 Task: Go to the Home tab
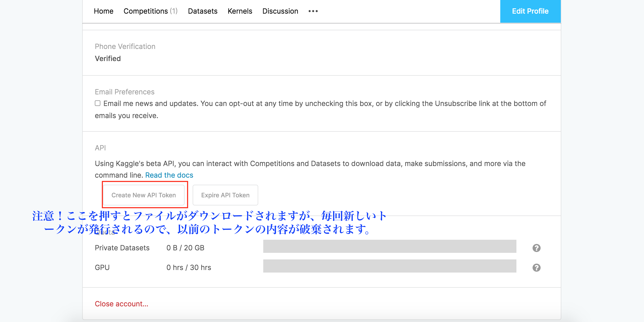103,11
